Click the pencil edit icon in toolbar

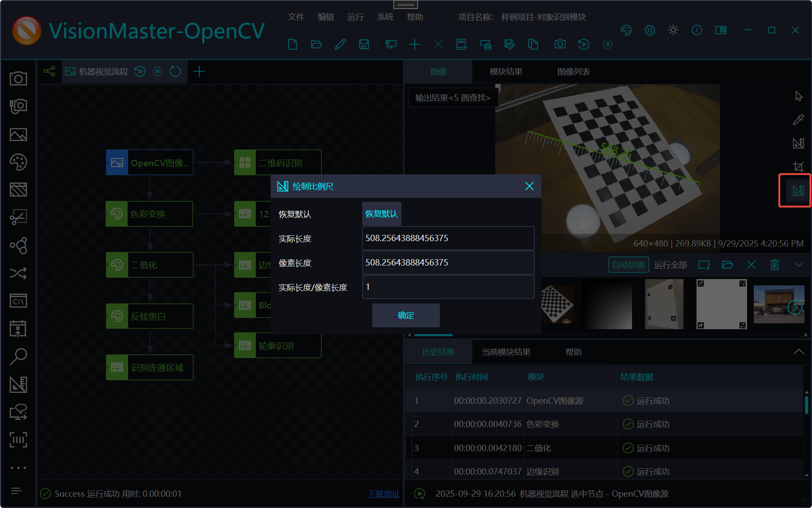(340, 44)
